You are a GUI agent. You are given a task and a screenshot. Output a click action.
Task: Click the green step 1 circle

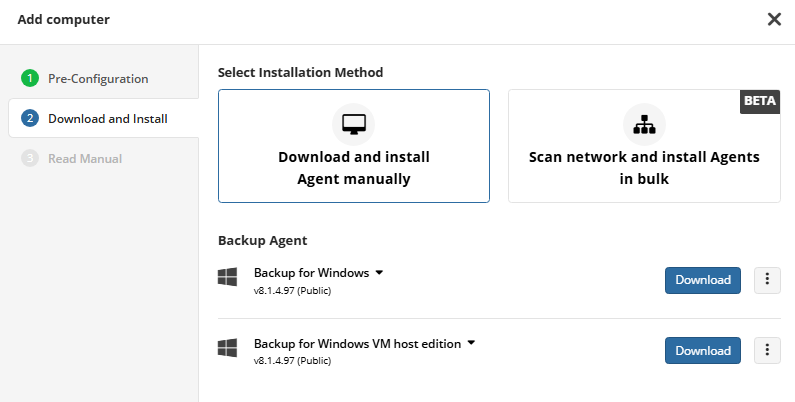[30, 78]
